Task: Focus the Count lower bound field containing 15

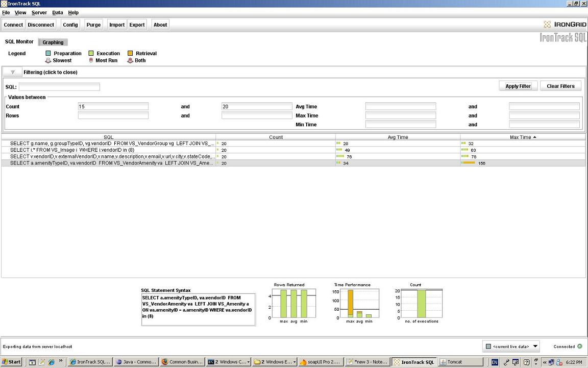Action: tap(113, 106)
